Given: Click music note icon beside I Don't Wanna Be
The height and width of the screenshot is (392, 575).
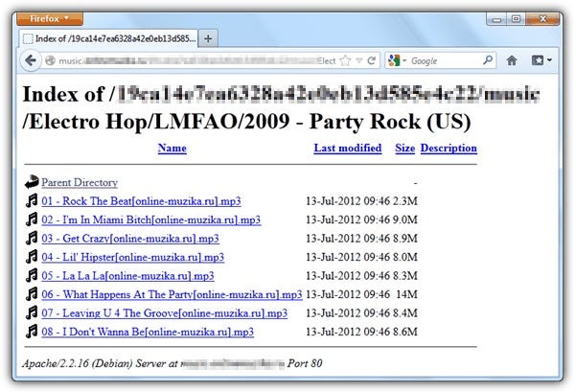Looking at the screenshot, I should tap(32, 332).
